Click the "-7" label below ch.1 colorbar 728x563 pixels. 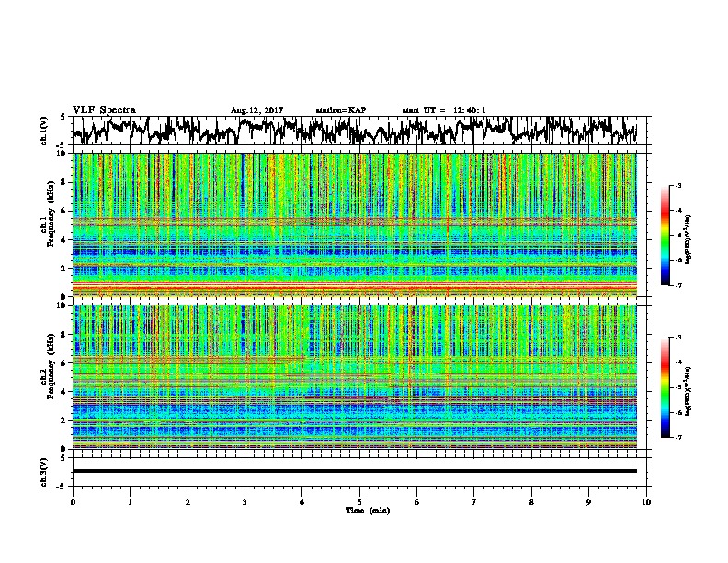coord(678,285)
